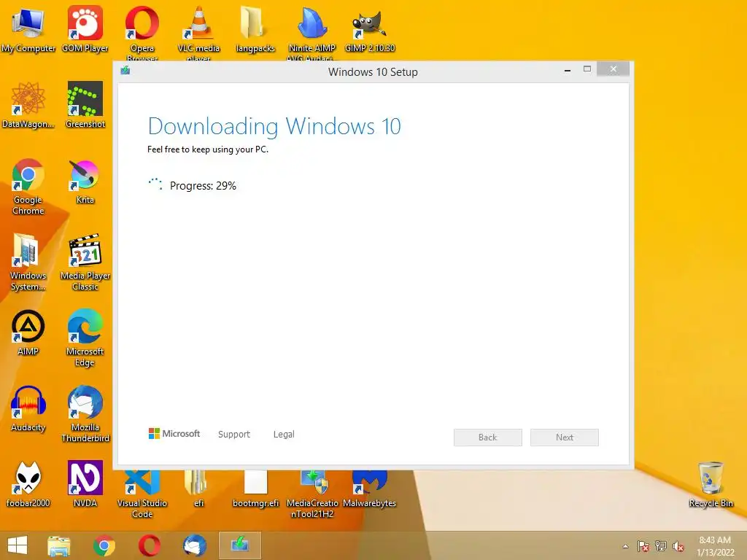Open the taskbar clock showing 8:43 AM

[715, 546]
